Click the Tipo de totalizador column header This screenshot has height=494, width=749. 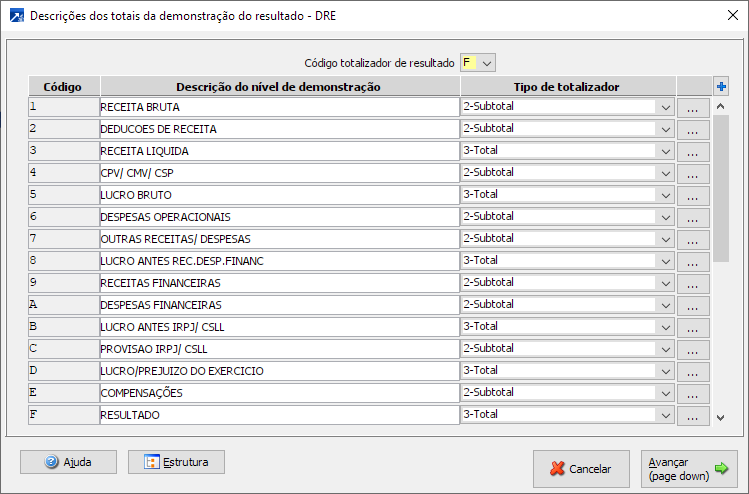tap(566, 87)
